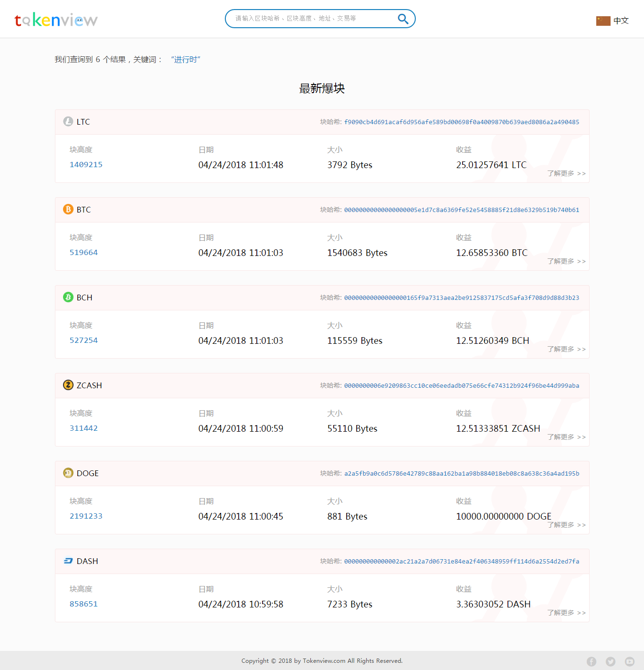Click size value 115559 Bytes

coord(355,340)
